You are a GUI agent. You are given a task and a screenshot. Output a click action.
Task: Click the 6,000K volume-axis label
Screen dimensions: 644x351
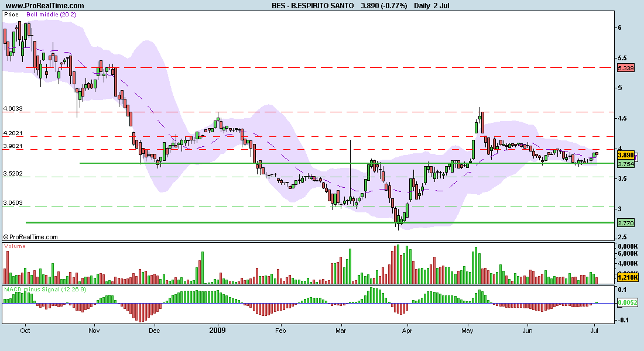pyautogui.click(x=628, y=254)
